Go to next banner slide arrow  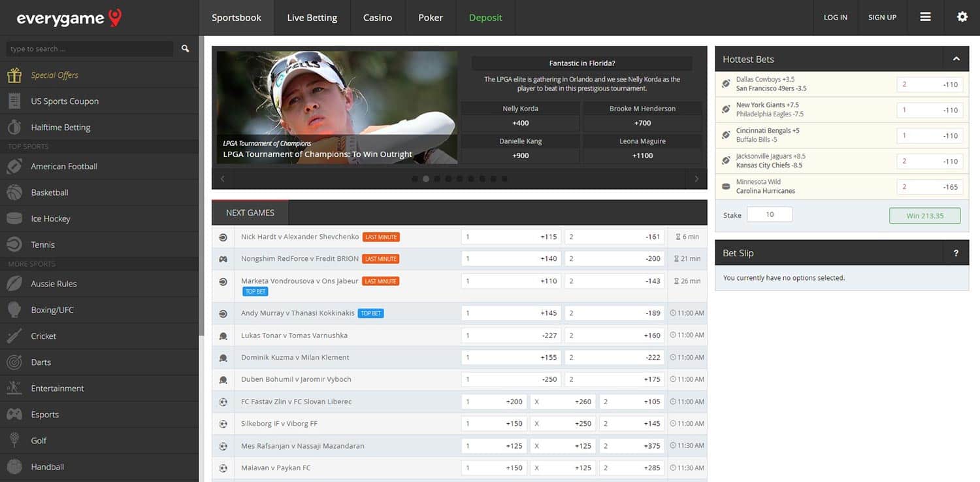[696, 179]
